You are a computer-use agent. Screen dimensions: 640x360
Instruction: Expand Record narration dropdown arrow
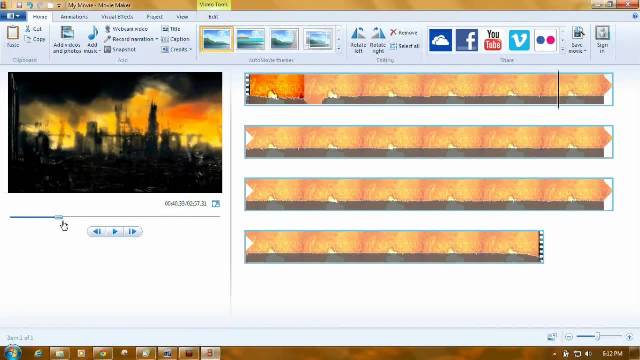pyautogui.click(x=157, y=39)
